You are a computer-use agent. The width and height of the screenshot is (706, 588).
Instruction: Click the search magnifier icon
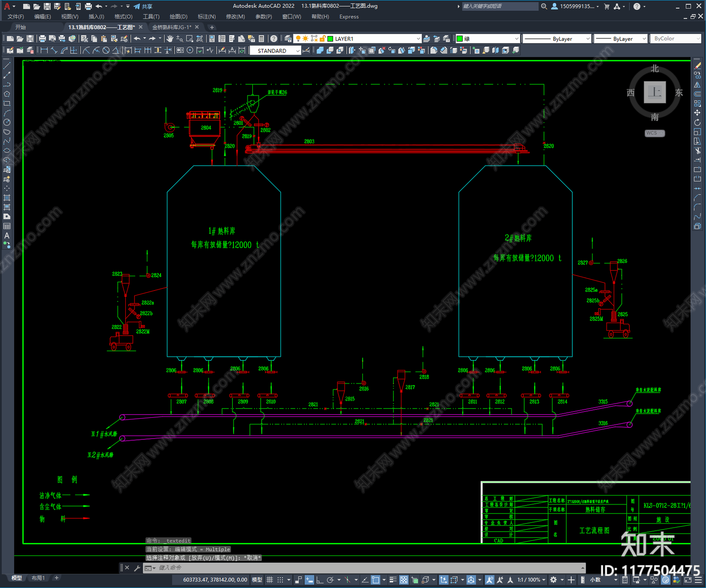point(544,6)
